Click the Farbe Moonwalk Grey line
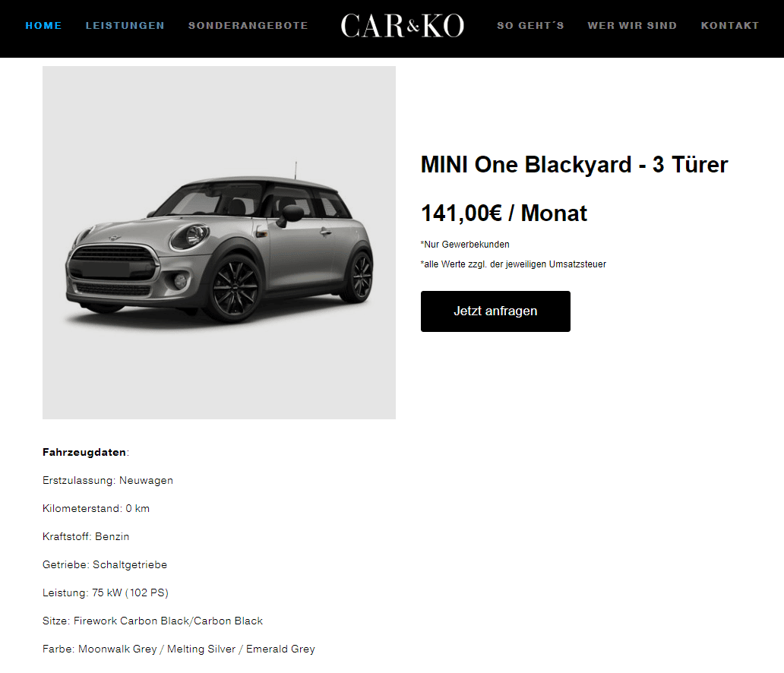Image resolution: width=784 pixels, height=673 pixels. coord(179,649)
